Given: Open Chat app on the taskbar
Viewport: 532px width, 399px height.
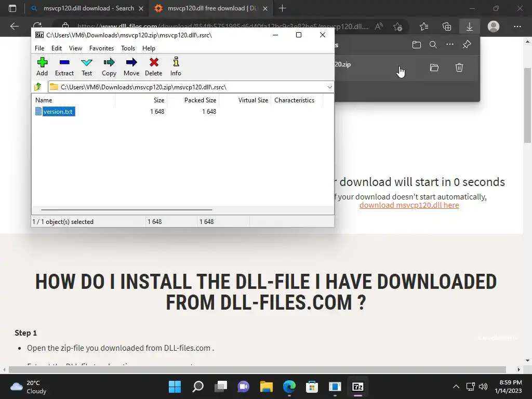Looking at the screenshot, I should pyautogui.click(x=243, y=387).
